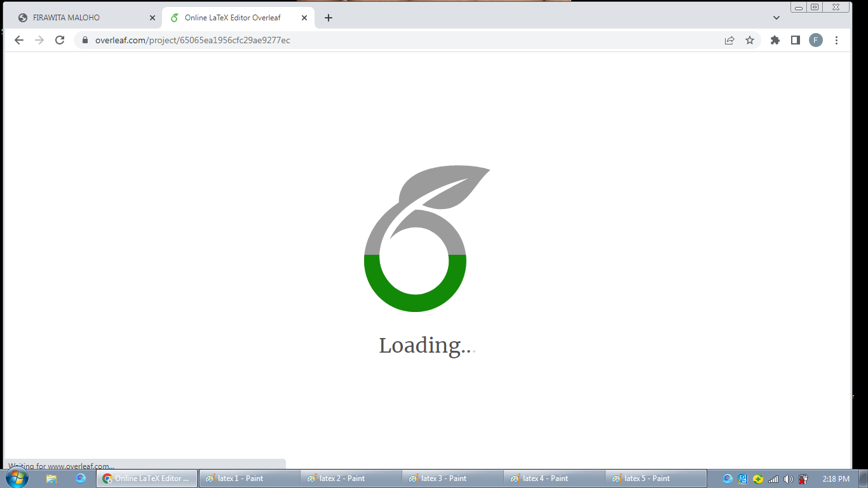This screenshot has width=868, height=488.
Task: Bookmark this page with the star icon
Action: pyautogui.click(x=750, y=40)
